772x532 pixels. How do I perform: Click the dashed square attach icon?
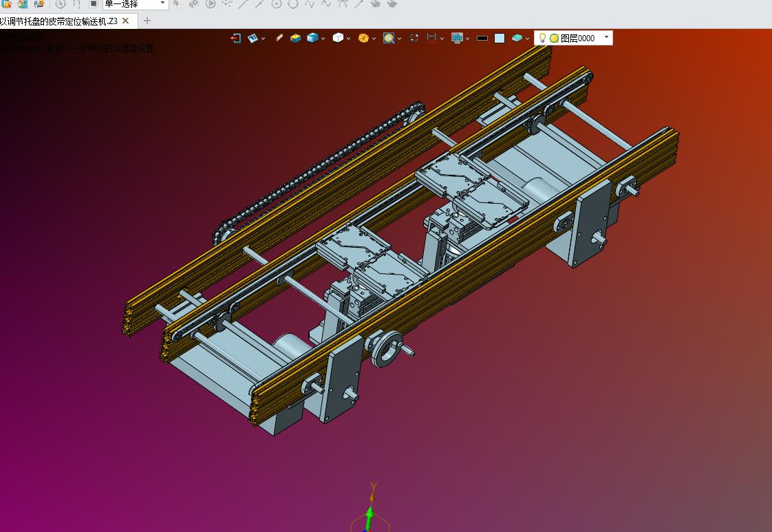(414, 38)
